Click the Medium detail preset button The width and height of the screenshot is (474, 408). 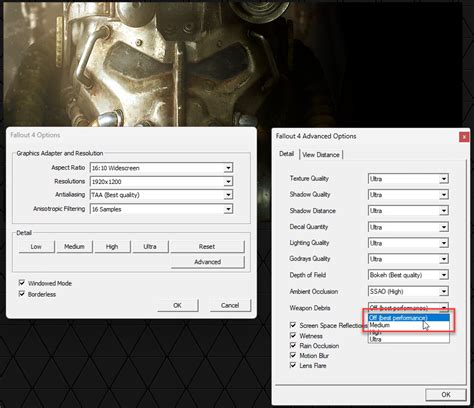[74, 247]
